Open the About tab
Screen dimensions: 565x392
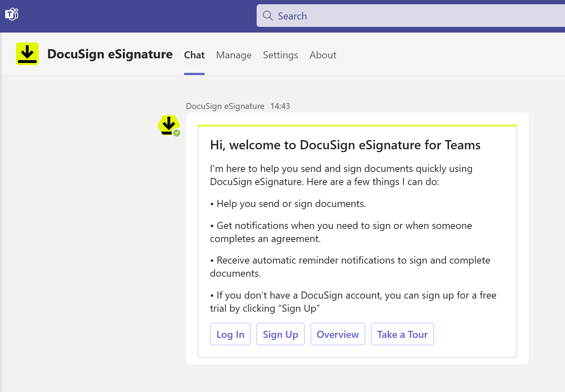(x=323, y=55)
